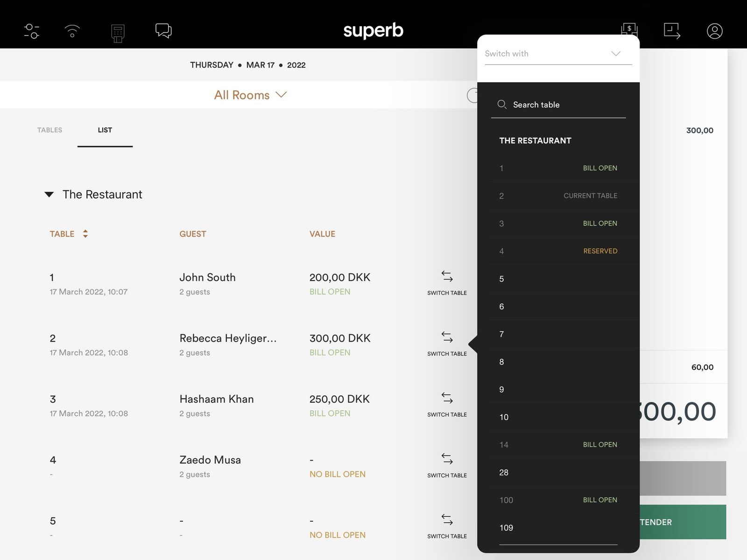Switch table for Rebecca Heyliger
Viewport: 747px width, 560px height.
coord(447,343)
